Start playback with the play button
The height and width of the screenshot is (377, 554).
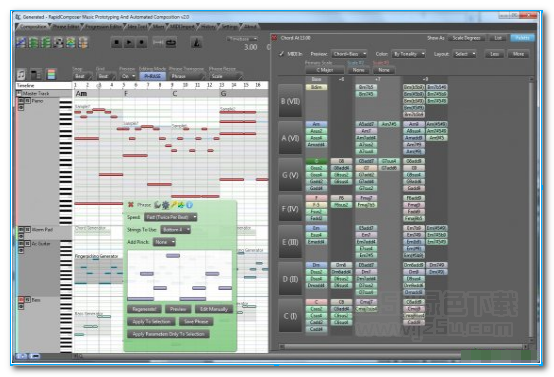coord(129,43)
